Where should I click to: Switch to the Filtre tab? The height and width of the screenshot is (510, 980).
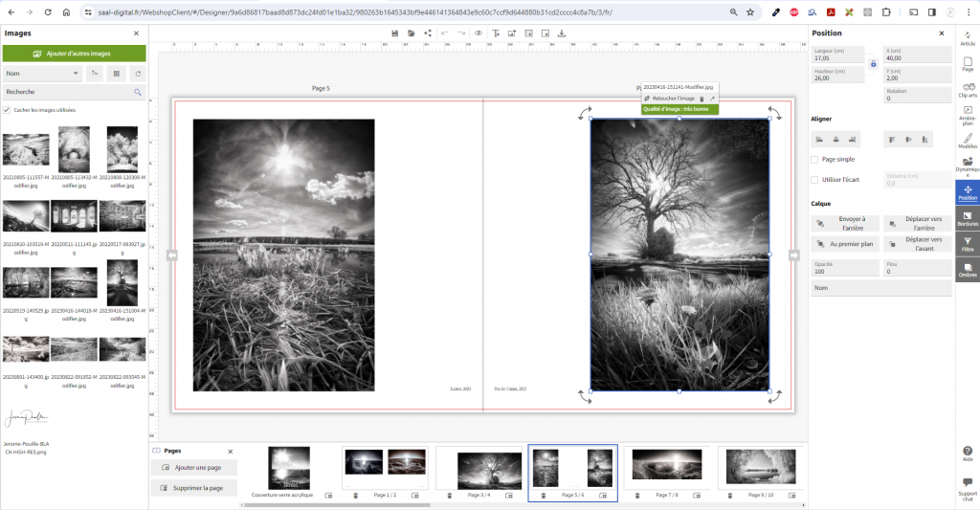click(967, 244)
